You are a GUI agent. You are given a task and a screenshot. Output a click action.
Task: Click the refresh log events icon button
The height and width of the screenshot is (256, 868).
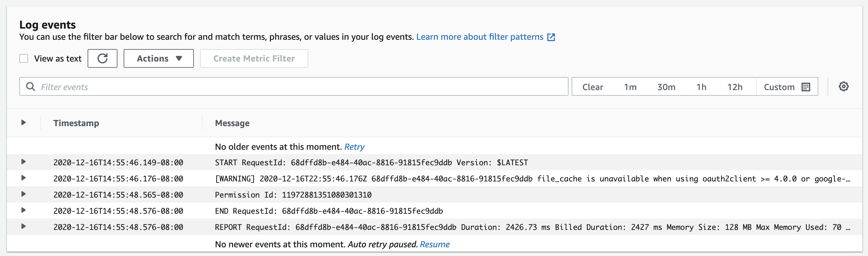(103, 59)
